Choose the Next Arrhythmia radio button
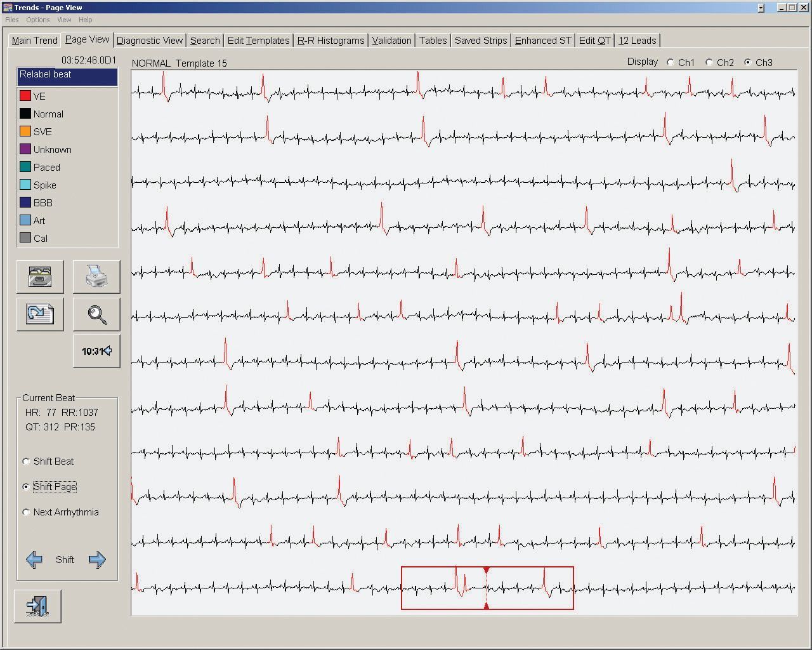This screenshot has height=650, width=812. 26,512
